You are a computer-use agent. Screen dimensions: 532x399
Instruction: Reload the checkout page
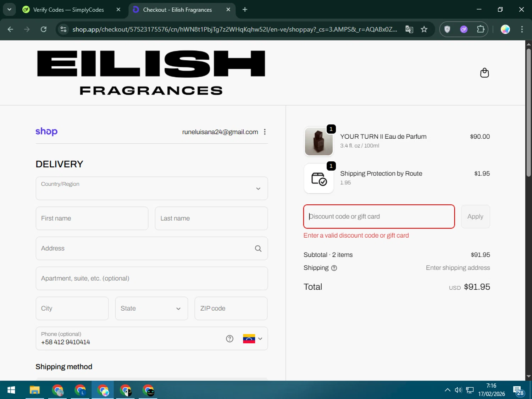44,29
